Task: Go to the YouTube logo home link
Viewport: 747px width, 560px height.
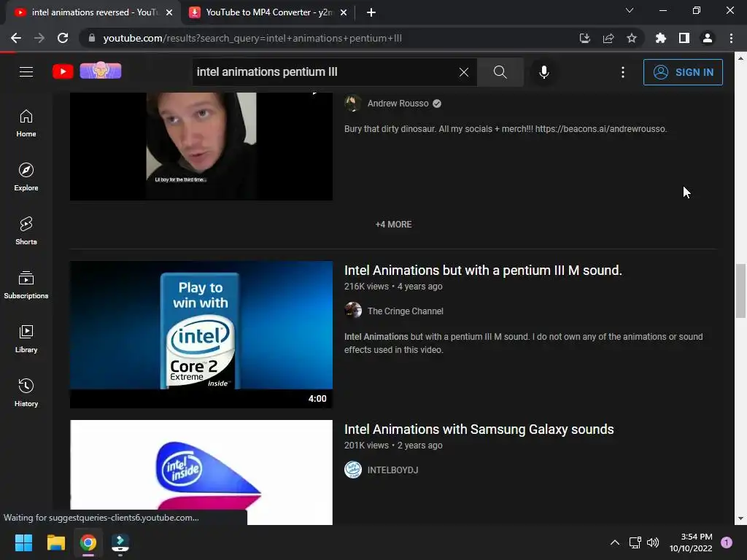Action: (63, 71)
